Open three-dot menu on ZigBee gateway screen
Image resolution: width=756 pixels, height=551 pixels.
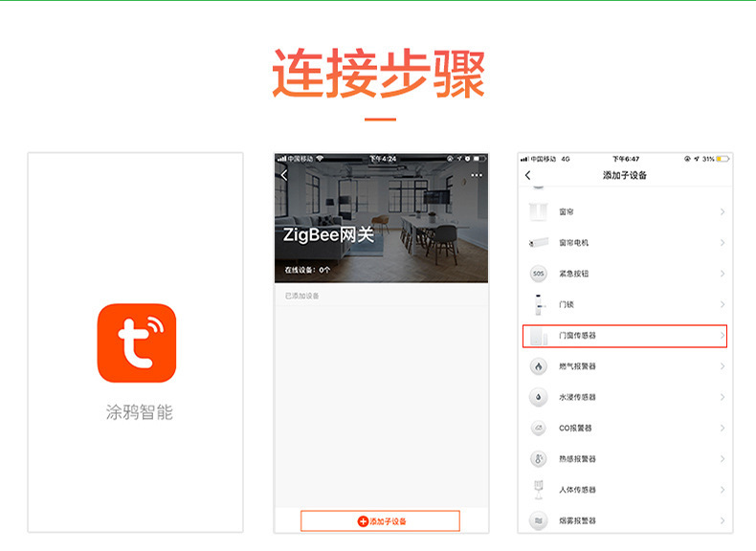(477, 175)
